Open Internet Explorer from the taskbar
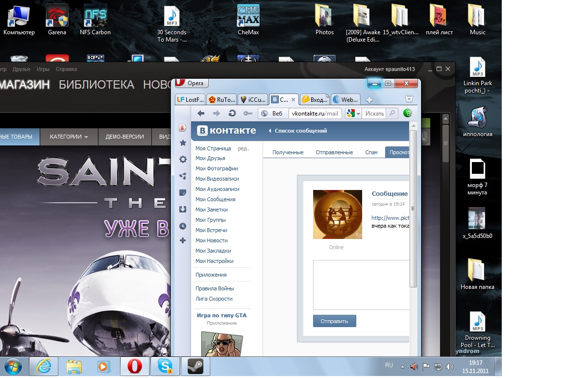The image size is (588, 378). (x=44, y=366)
